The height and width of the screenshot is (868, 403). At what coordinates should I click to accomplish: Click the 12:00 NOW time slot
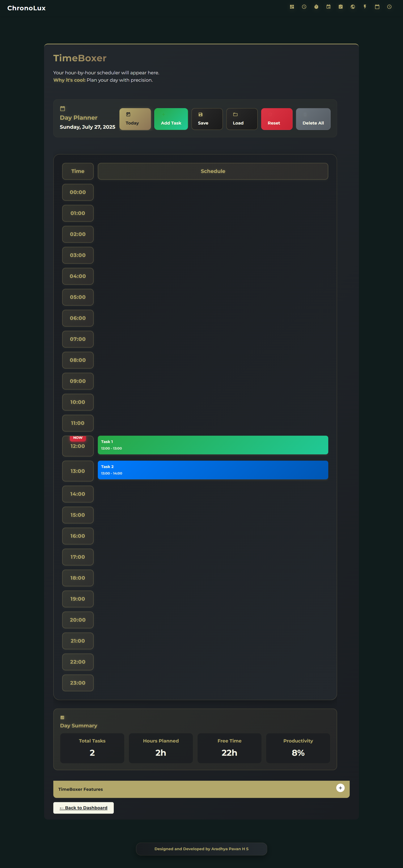tap(77, 446)
